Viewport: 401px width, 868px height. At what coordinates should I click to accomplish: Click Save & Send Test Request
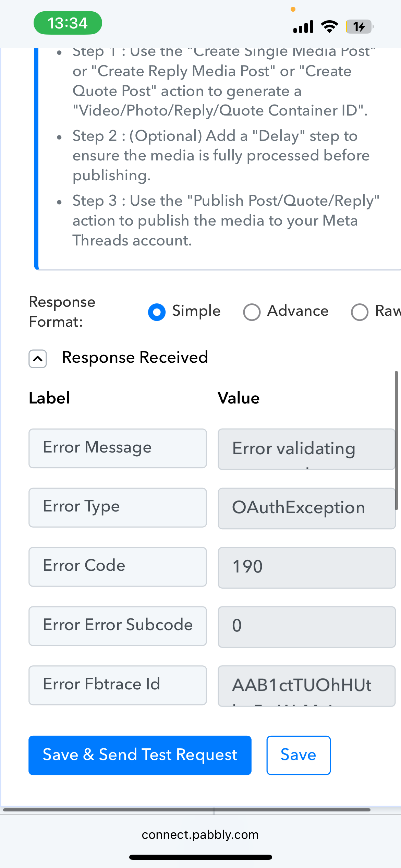140,755
